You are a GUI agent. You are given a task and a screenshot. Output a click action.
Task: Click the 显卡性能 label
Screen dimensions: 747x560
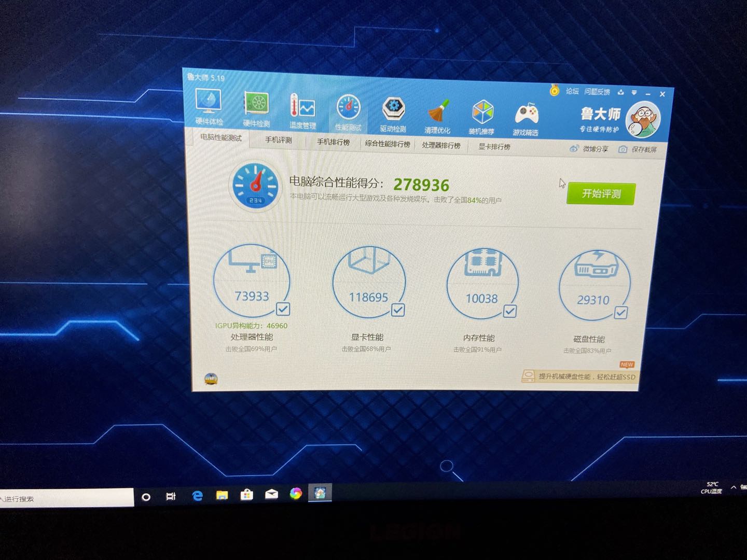tap(367, 338)
